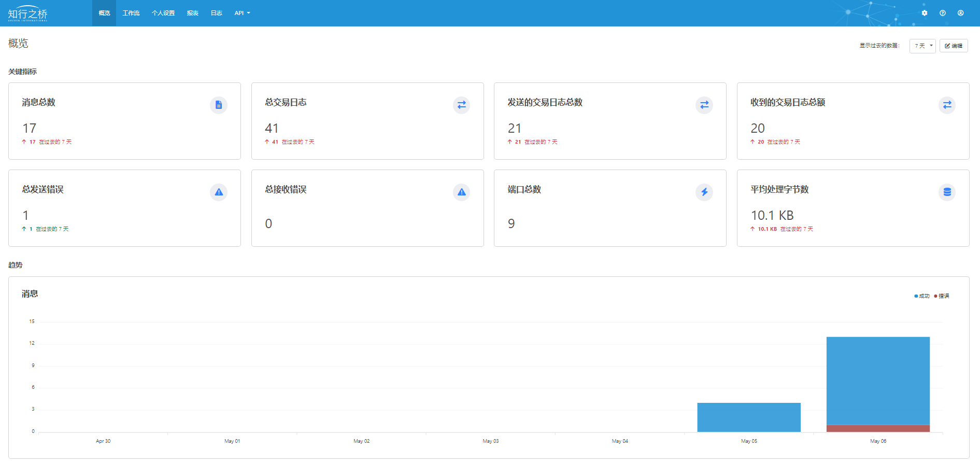Click the exchange icon in 总交易日志 card

point(461,105)
